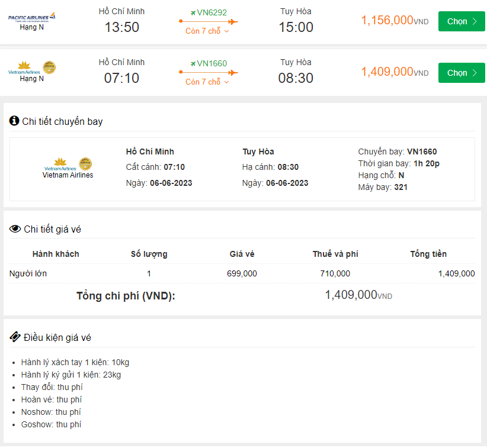Open the VN1660 flight number link in the flight row

pos(212,63)
